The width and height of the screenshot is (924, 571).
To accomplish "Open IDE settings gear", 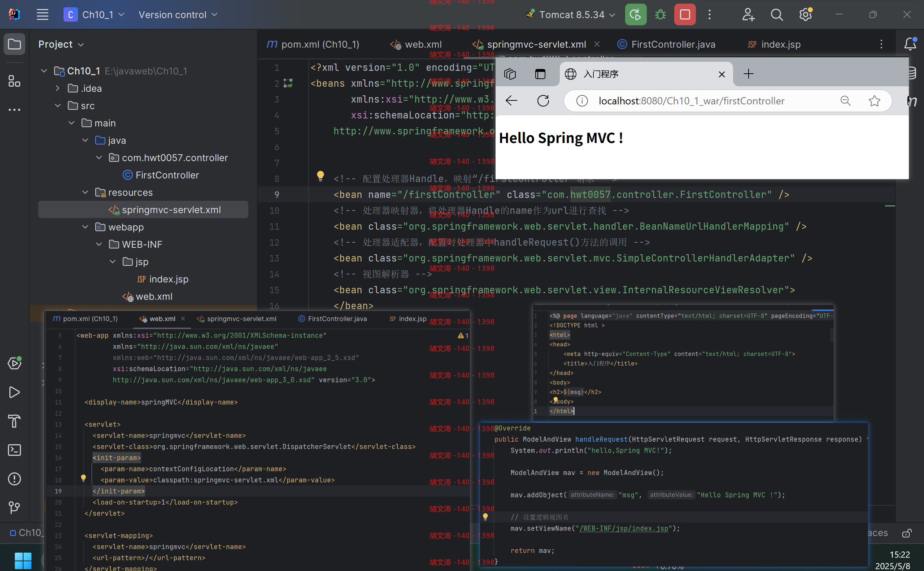I will pyautogui.click(x=806, y=15).
